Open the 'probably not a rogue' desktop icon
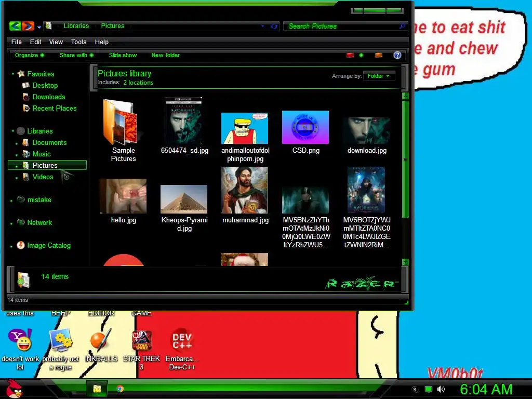The width and height of the screenshot is (532, 399). coord(60,350)
